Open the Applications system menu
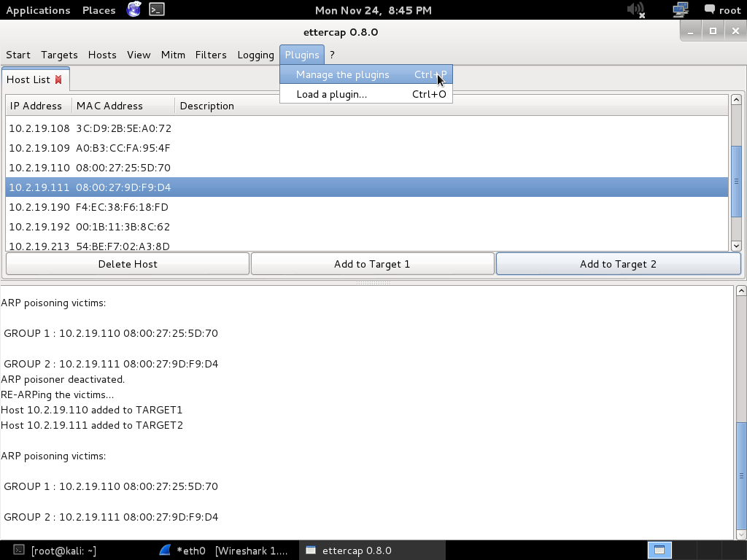 (38, 10)
